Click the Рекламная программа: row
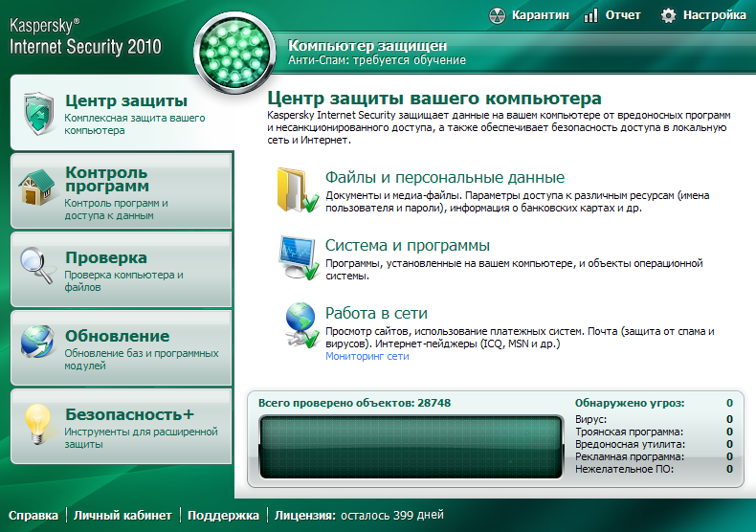The image size is (756, 532). point(654,456)
